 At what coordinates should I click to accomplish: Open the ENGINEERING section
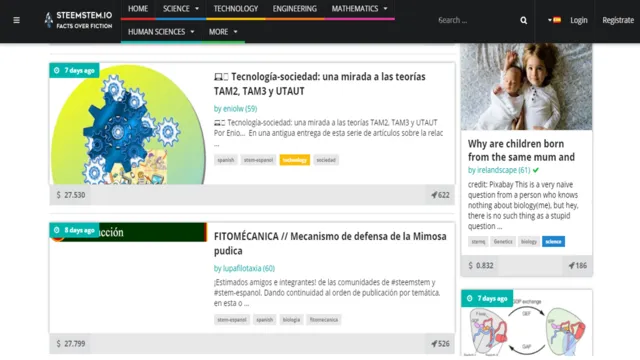click(295, 9)
